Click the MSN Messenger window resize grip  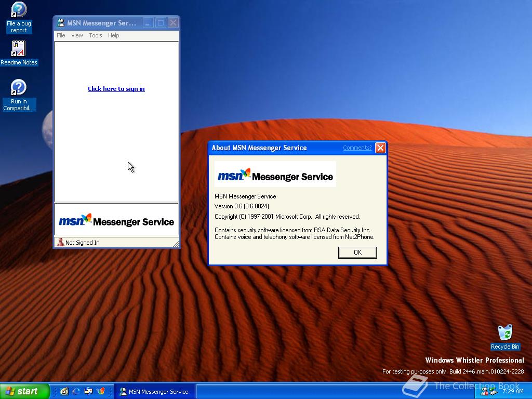click(176, 244)
